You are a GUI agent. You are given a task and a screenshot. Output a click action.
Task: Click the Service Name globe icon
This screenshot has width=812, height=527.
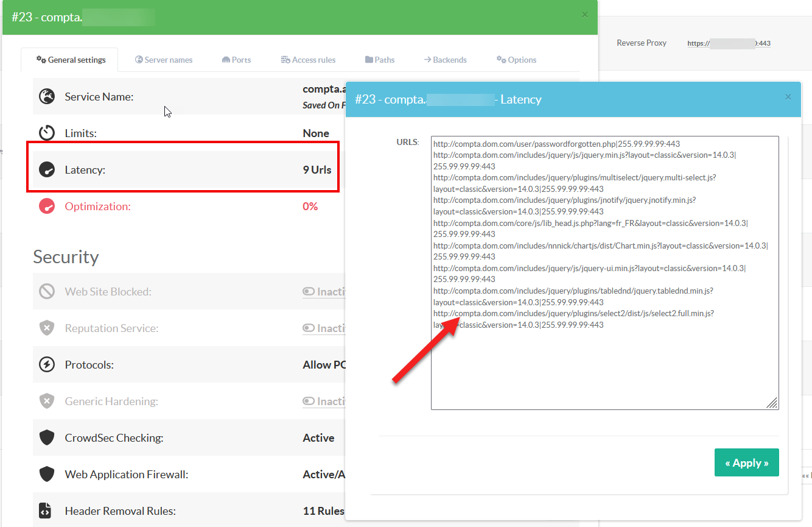tap(47, 96)
